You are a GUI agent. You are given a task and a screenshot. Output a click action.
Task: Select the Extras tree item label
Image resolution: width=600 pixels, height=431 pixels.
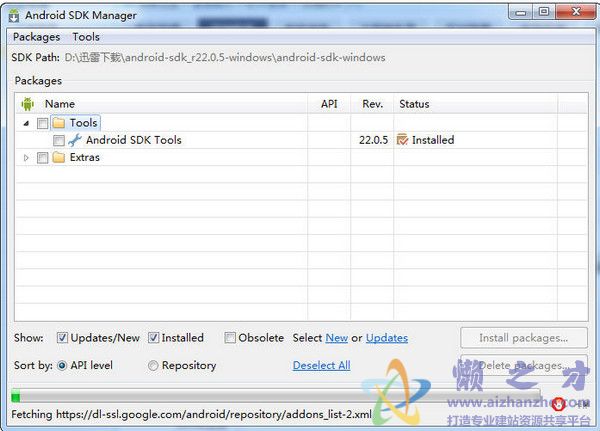pos(85,157)
